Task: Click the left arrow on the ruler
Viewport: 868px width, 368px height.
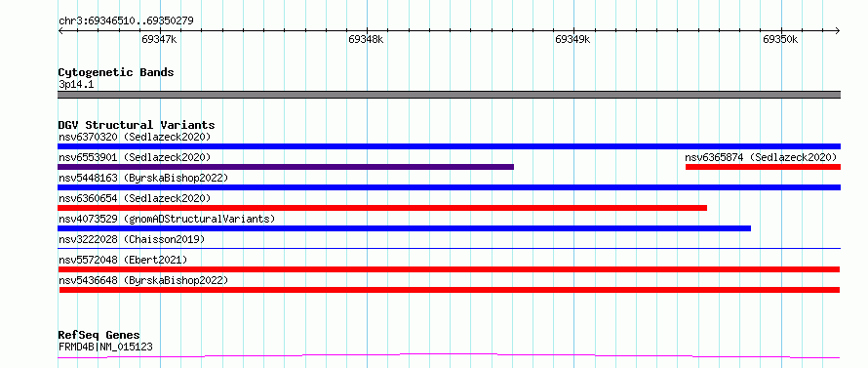Action: point(60,30)
